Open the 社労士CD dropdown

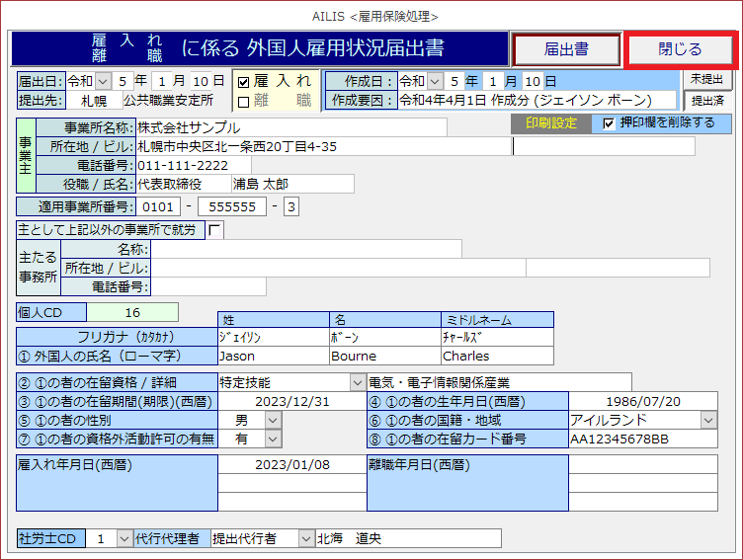[124, 538]
